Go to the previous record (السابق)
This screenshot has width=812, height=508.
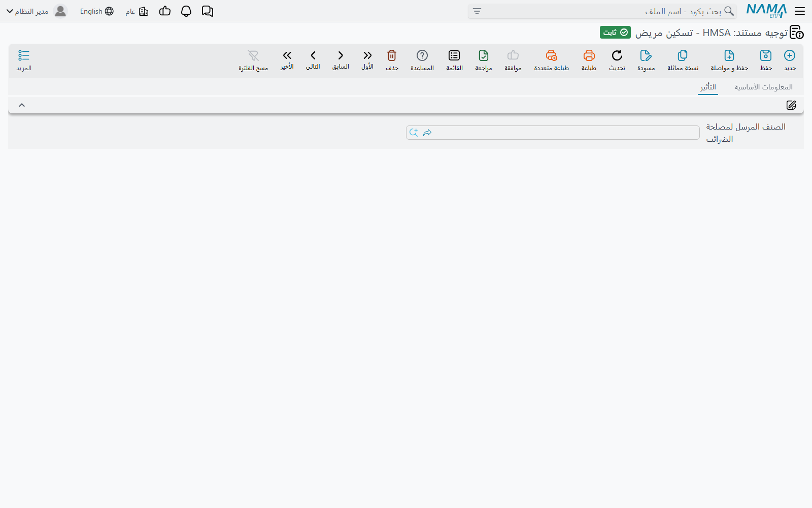click(341, 60)
